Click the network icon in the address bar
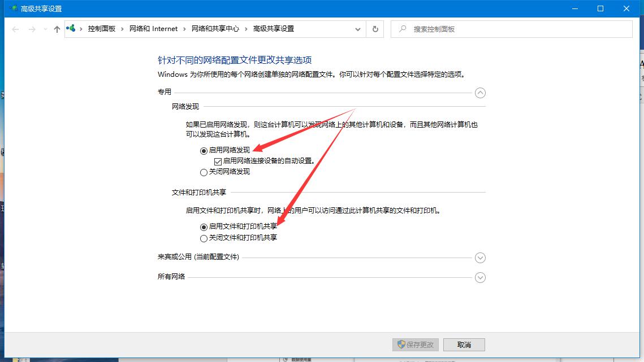The height and width of the screenshot is (362, 644). coord(70,28)
